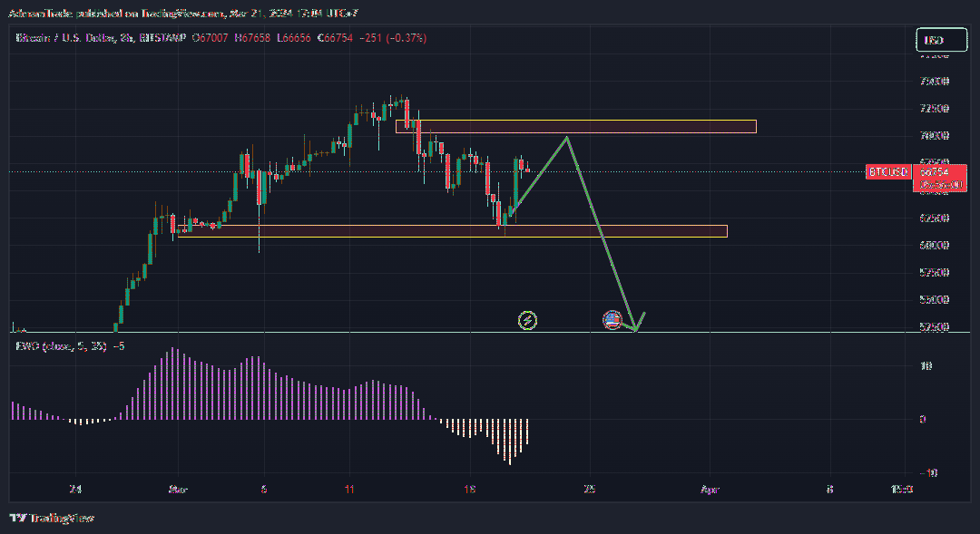Click the 18 date on time axis
The height and width of the screenshot is (534, 980).
(470, 490)
